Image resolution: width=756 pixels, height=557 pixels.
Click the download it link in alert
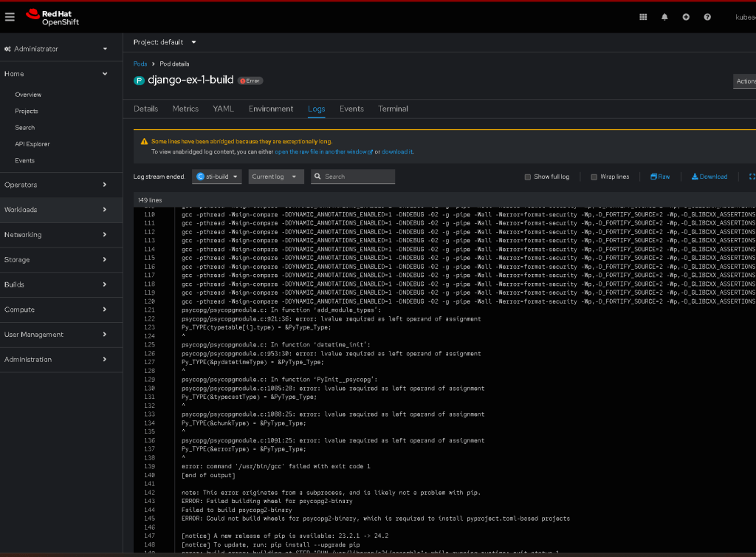pos(397,152)
